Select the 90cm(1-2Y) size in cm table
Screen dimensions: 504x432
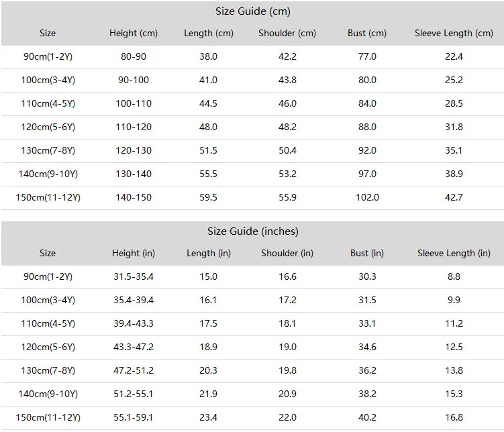(48, 56)
